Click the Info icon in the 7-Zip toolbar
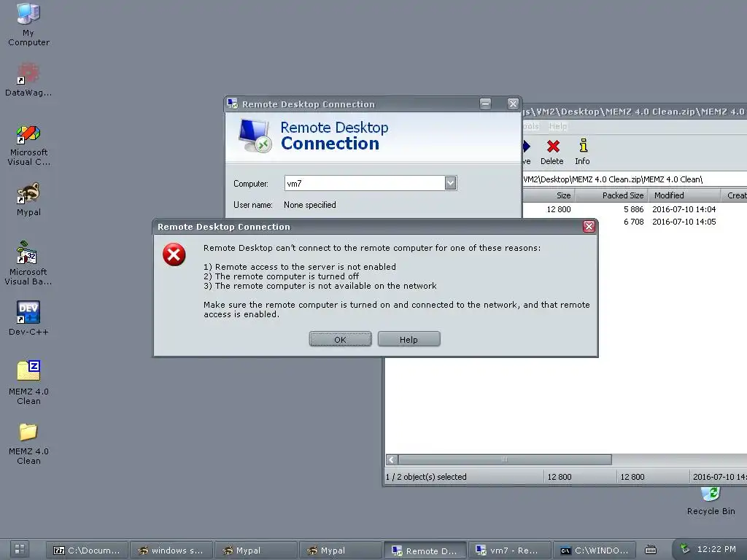 tap(582, 152)
